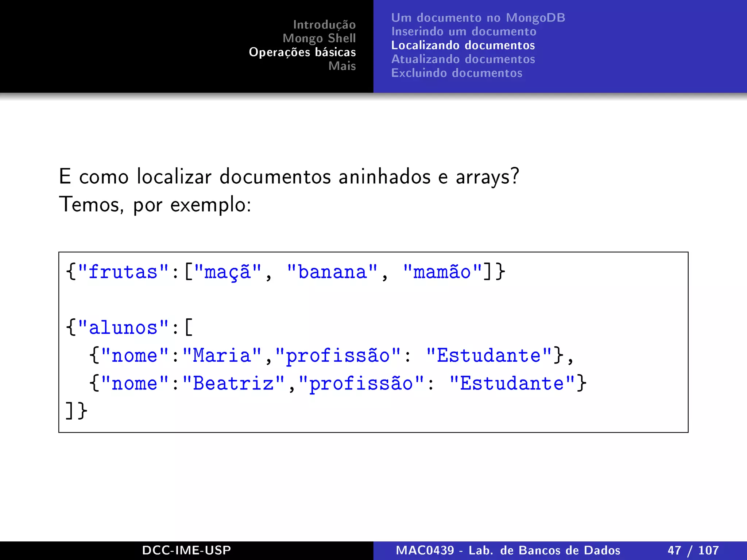Select Localizando documentos subsection
747x560 pixels.
click(463, 45)
